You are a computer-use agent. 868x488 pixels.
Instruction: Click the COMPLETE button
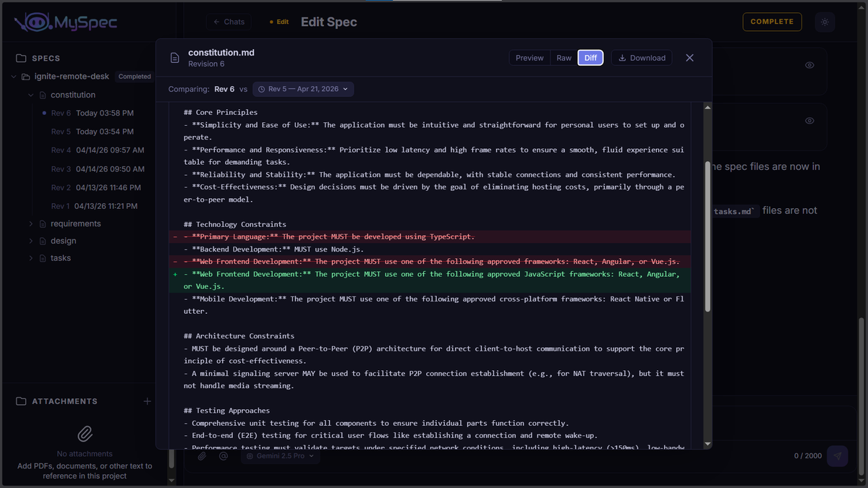[x=772, y=22]
